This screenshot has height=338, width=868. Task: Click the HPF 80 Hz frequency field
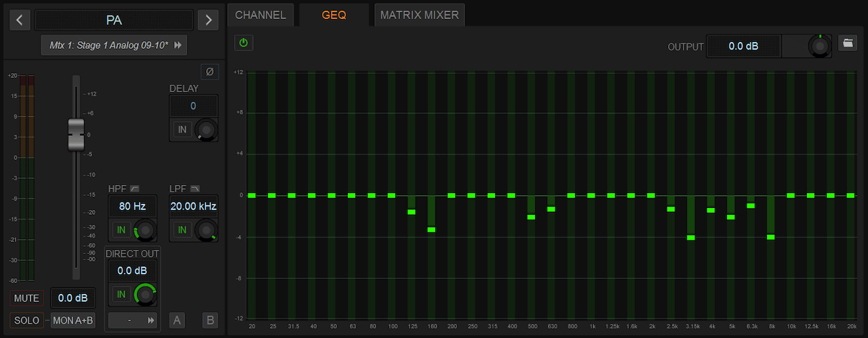click(x=132, y=206)
